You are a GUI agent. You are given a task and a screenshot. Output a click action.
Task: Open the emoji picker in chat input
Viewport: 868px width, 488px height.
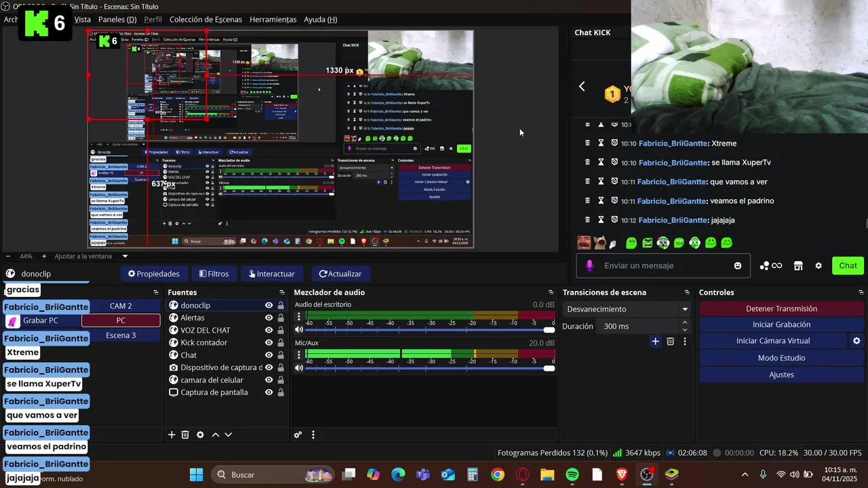click(x=738, y=266)
